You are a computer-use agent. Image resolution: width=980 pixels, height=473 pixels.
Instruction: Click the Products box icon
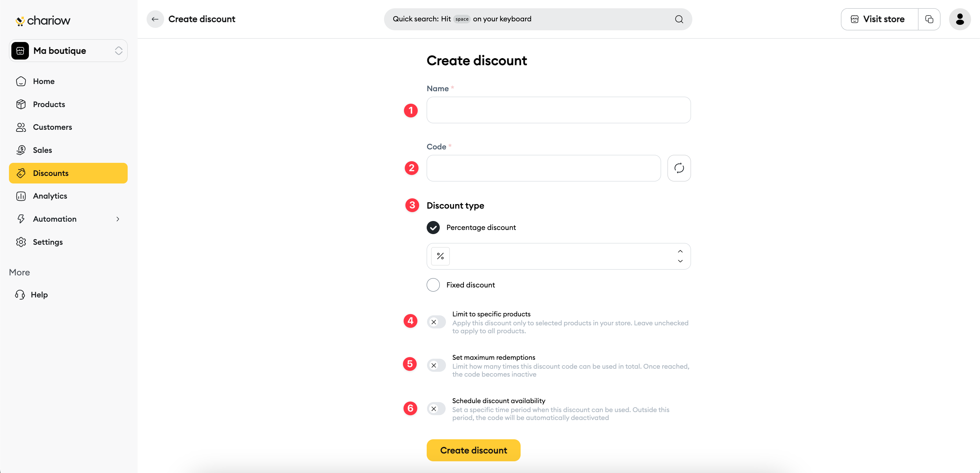[21, 104]
